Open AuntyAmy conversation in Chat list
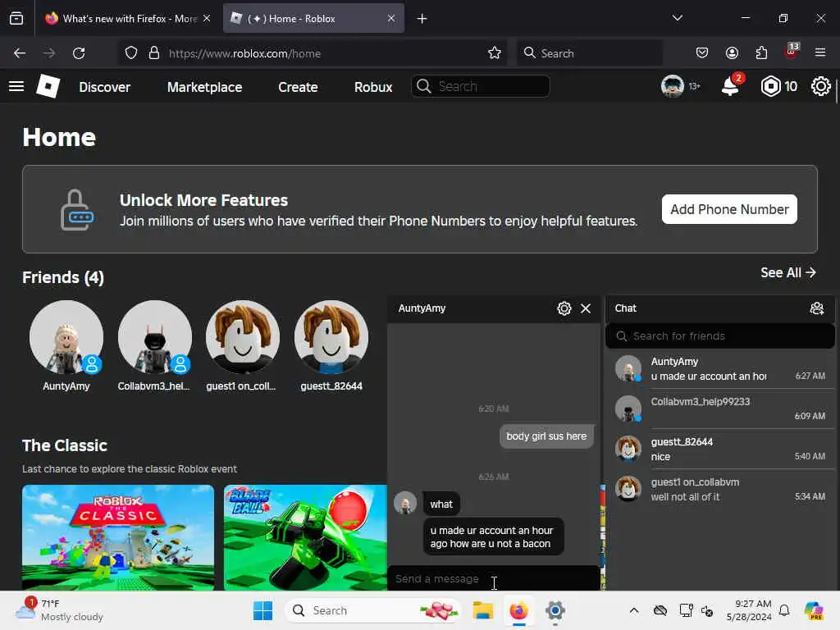Screen dimensions: 840x630 point(719,368)
